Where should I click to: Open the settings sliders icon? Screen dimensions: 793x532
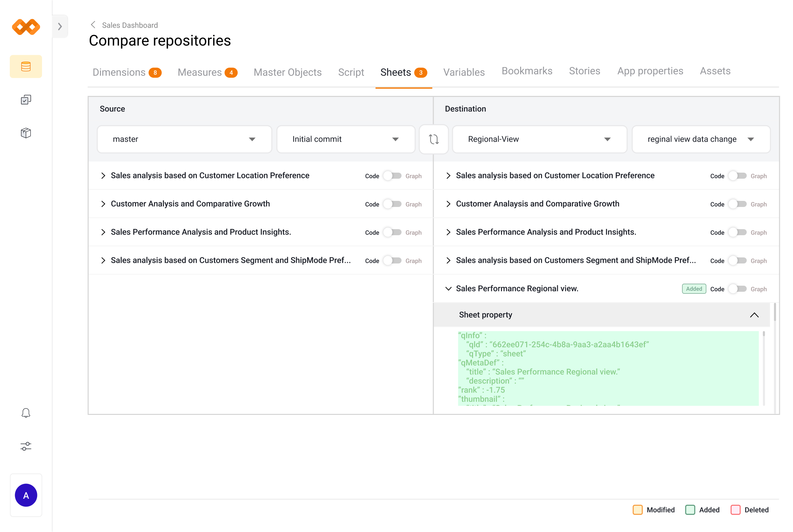[26, 446]
